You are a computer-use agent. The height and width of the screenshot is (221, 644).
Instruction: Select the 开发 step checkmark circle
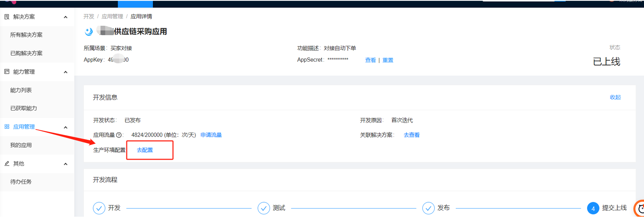coord(99,208)
